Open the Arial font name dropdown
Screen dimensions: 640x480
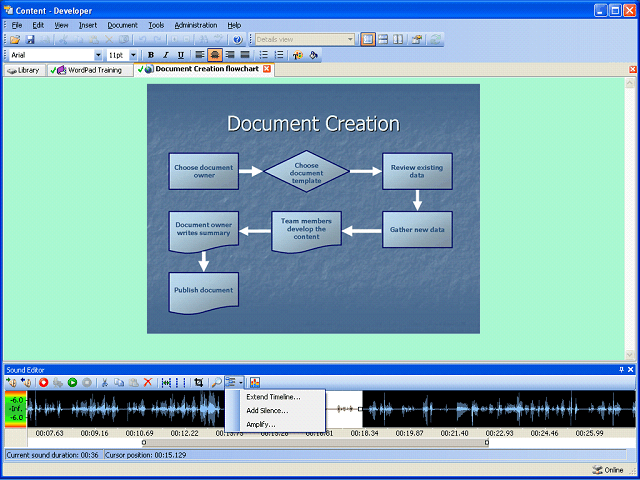(98, 55)
